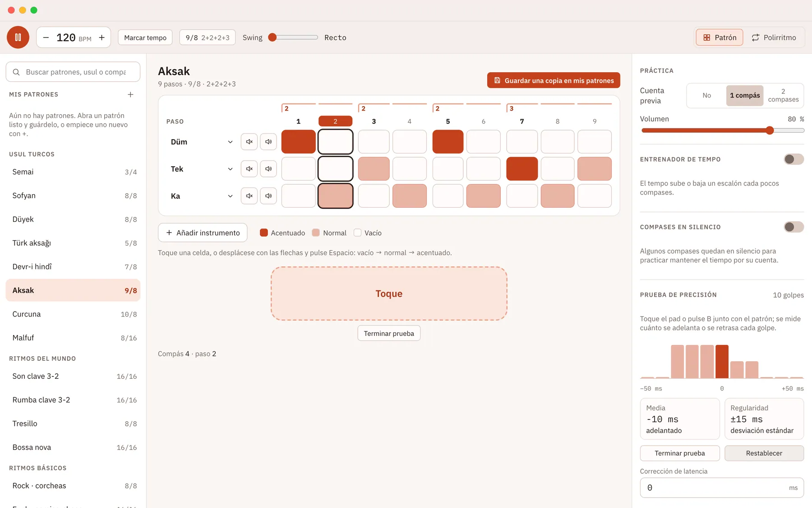
Task: Preview the Tek instrument sound
Action: [x=268, y=169]
